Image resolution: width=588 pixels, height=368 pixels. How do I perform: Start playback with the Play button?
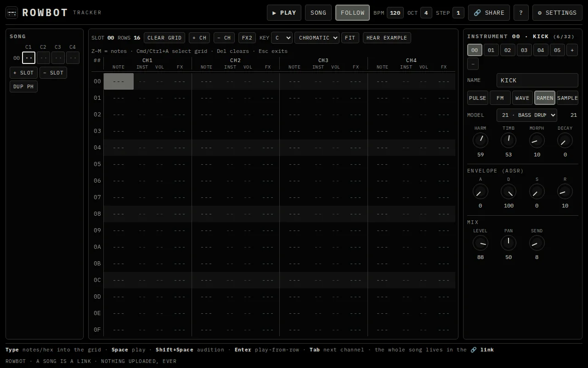coord(284,13)
